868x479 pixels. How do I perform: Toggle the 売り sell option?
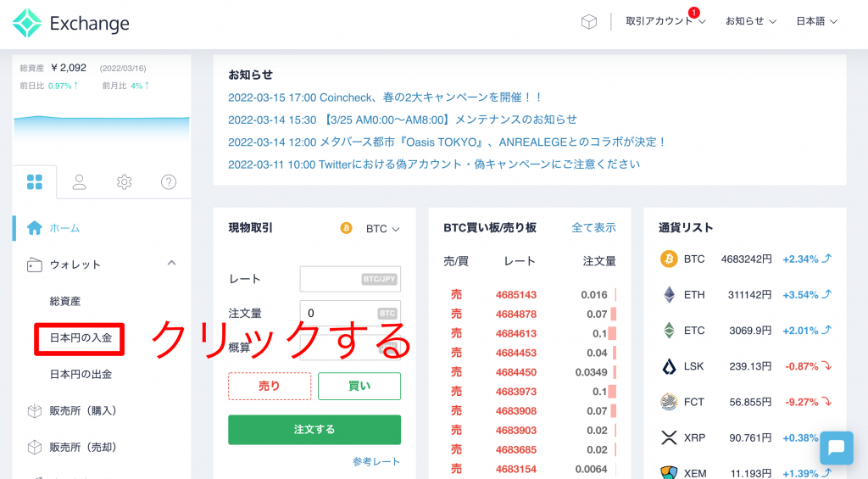(x=270, y=386)
